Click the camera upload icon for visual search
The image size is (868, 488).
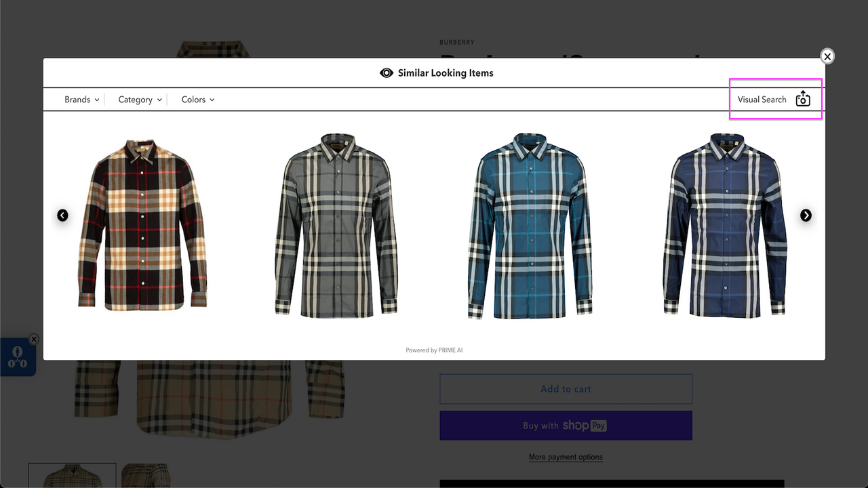tap(803, 99)
